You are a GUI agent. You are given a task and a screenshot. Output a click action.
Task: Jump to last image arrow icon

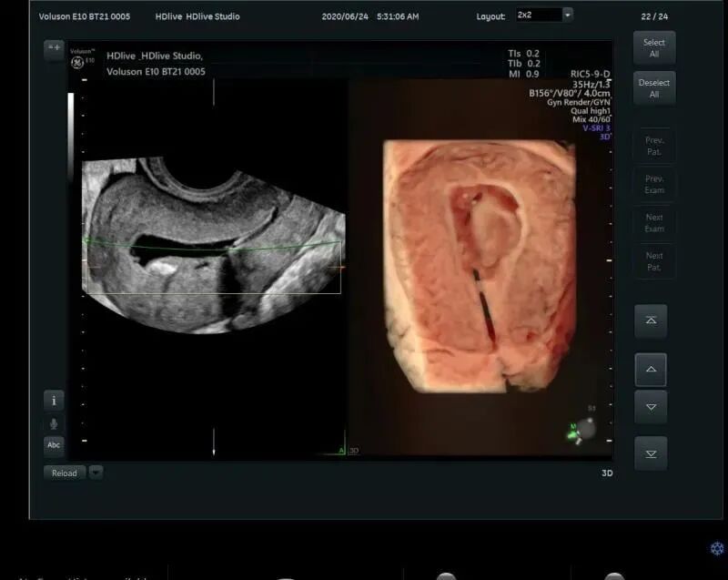coord(651,453)
